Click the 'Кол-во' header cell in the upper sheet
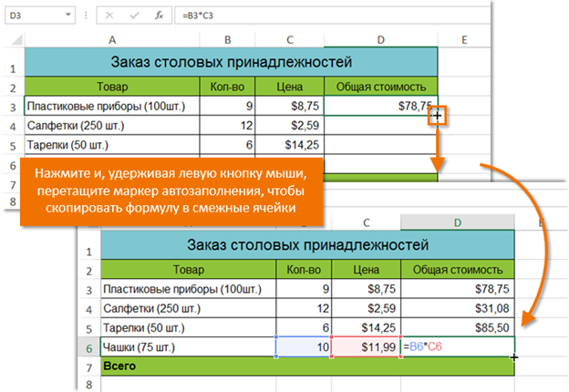Screen dimensions: 569x392 coord(228,87)
